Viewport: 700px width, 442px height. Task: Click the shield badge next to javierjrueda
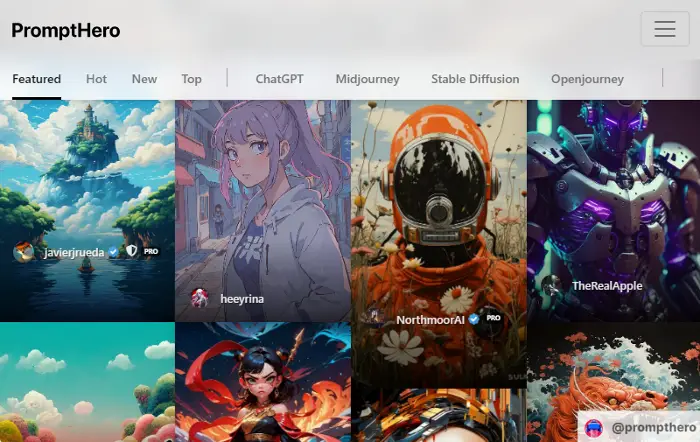pos(131,251)
